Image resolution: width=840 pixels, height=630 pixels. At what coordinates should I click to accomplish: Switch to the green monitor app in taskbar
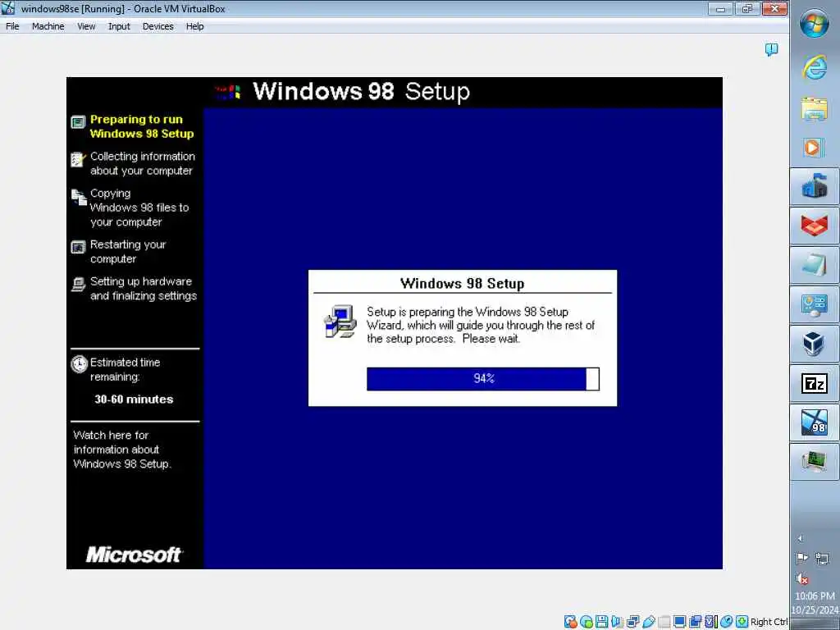tap(815, 462)
